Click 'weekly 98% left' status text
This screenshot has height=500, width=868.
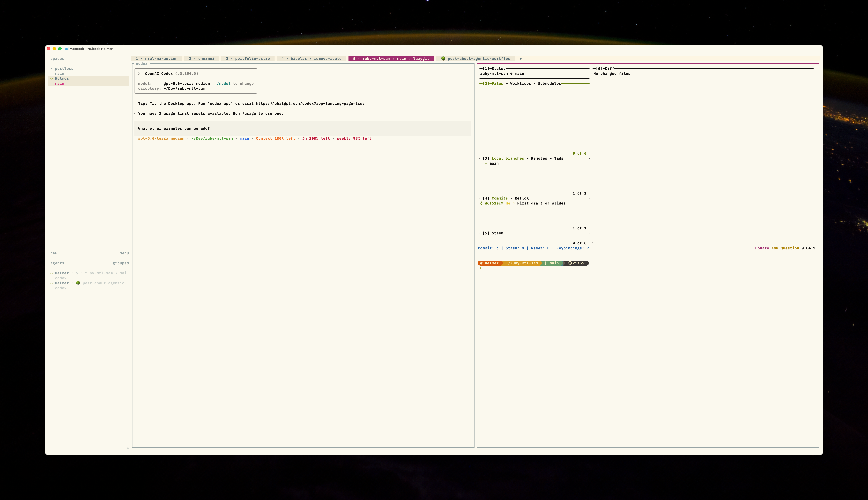tap(354, 139)
